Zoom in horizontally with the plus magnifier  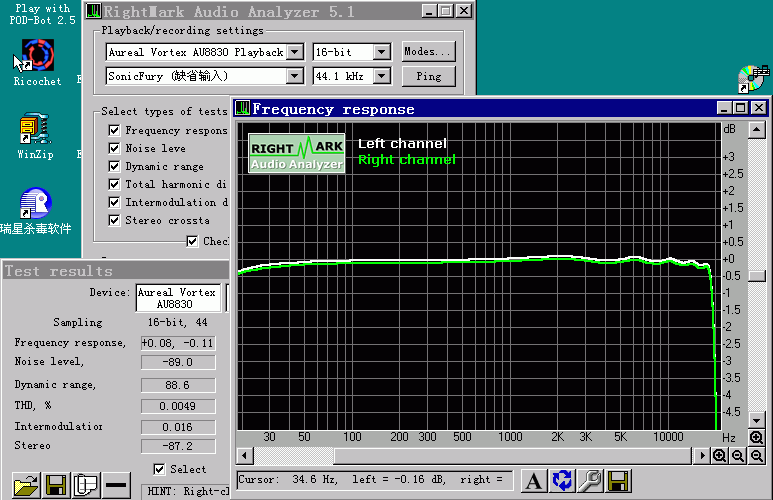[x=720, y=456]
